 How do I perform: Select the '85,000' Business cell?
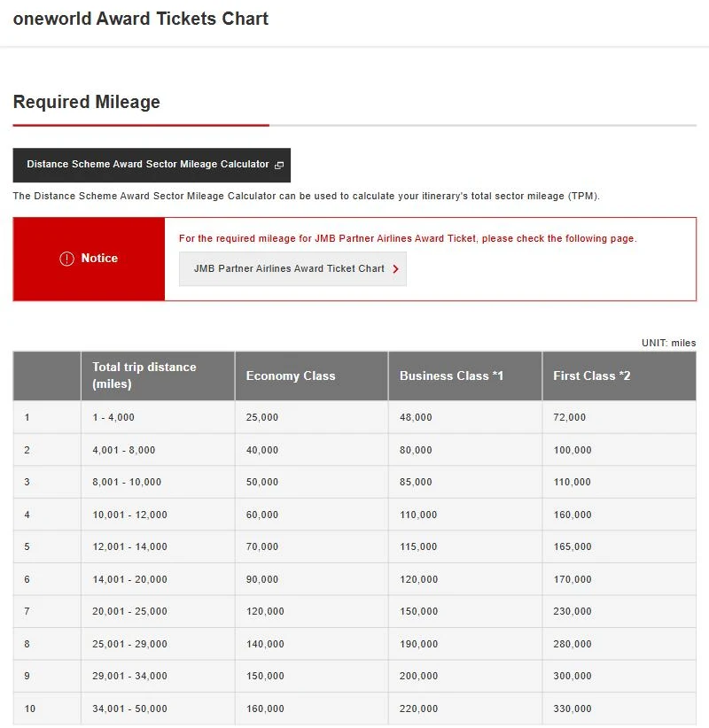click(x=465, y=482)
